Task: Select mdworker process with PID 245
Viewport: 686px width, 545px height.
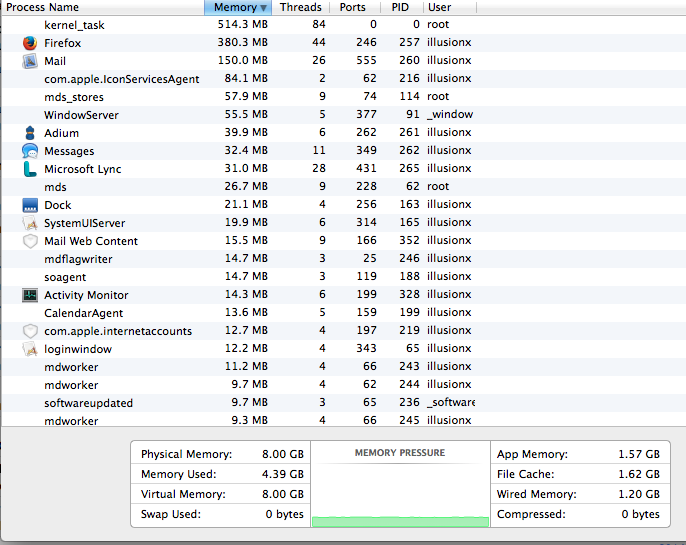Action: click(343, 420)
